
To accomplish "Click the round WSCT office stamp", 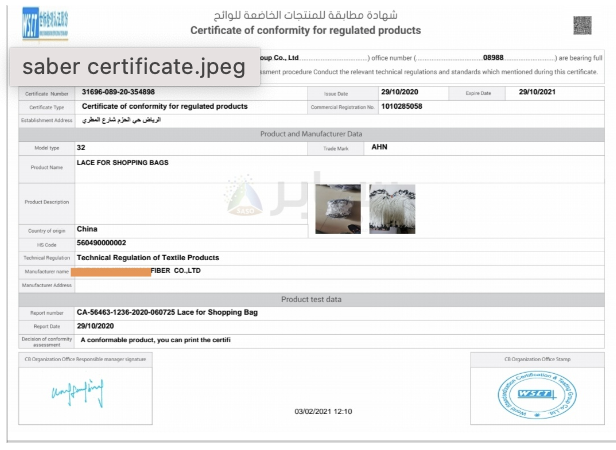I will 537,395.
